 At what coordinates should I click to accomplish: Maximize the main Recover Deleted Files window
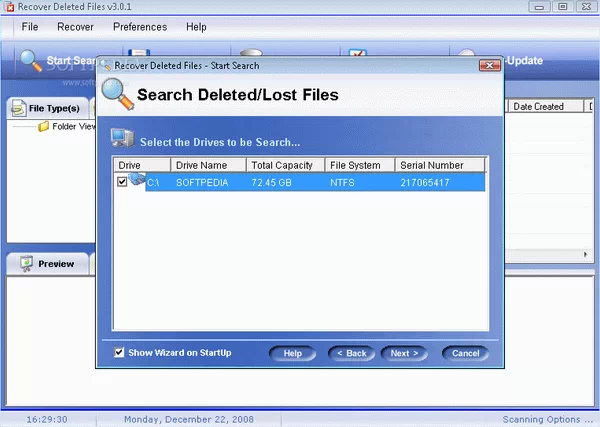pos(563,7)
